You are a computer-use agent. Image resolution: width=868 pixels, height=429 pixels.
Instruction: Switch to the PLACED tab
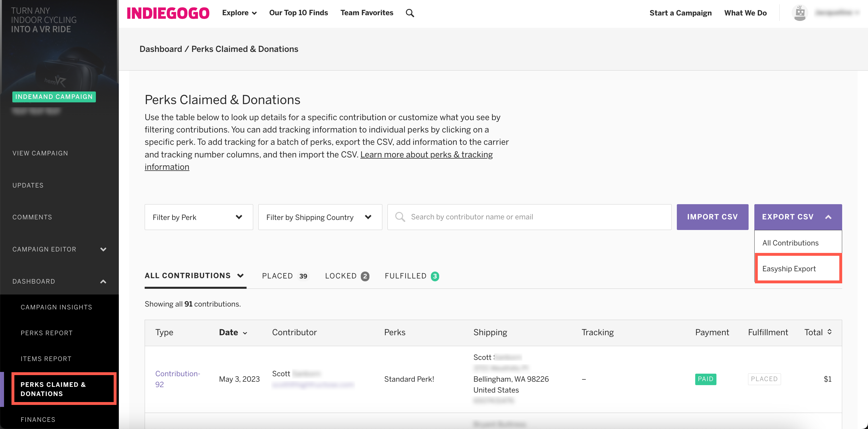coord(285,276)
